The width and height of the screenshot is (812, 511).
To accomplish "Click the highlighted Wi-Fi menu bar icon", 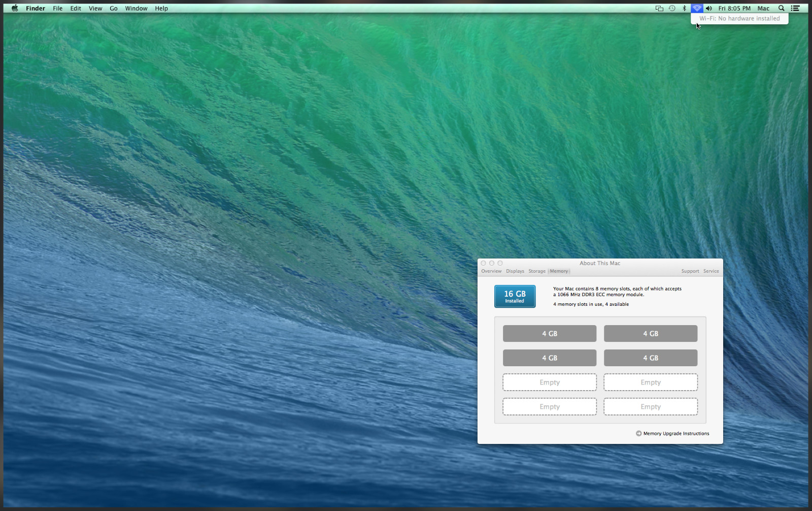I will tap(697, 8).
